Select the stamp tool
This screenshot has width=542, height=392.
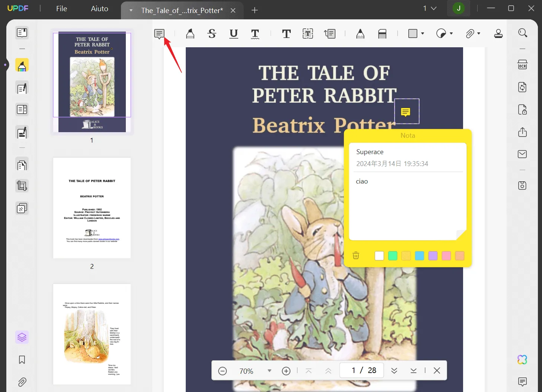498,34
